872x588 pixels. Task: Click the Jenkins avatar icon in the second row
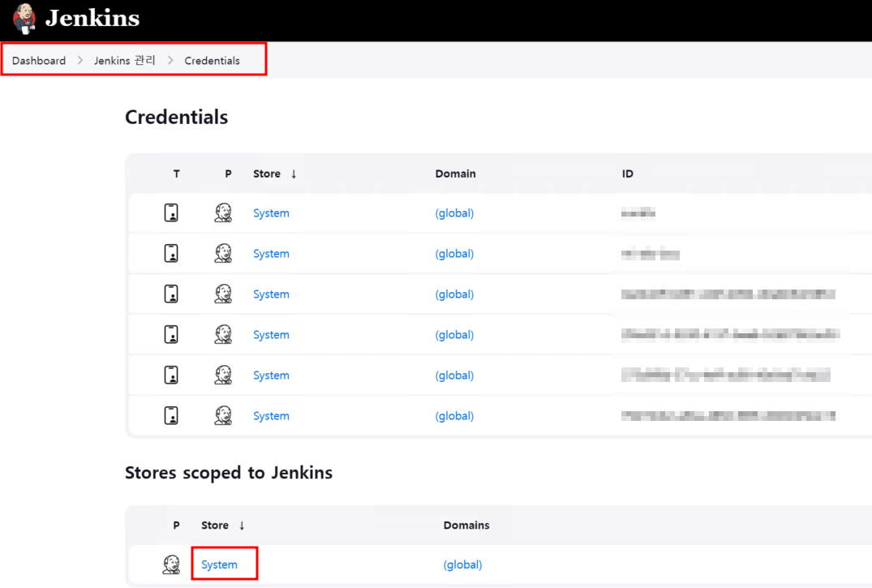coord(223,252)
